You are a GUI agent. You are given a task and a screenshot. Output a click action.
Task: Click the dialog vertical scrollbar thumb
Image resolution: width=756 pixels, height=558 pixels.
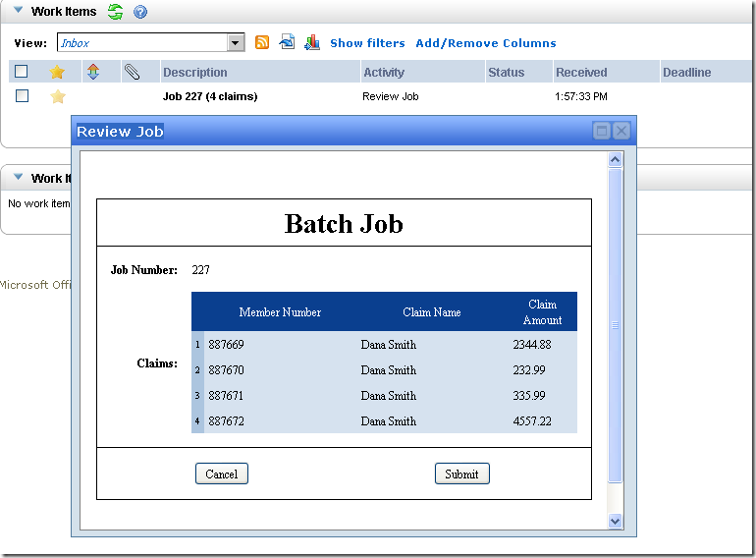click(615, 325)
